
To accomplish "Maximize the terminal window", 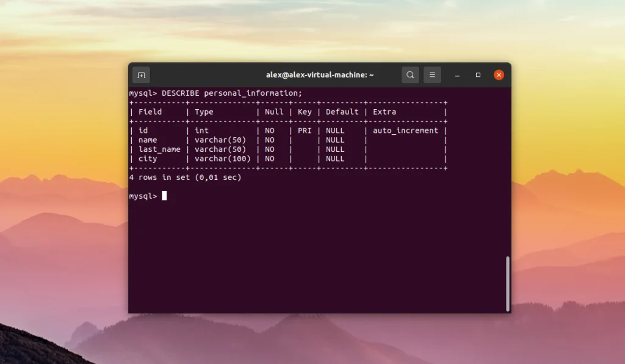I will coord(478,74).
